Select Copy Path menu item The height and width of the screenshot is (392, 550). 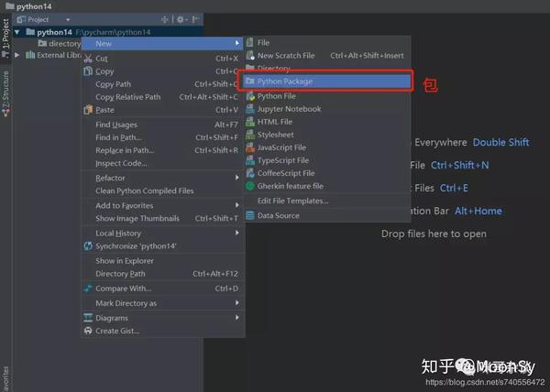point(163,84)
